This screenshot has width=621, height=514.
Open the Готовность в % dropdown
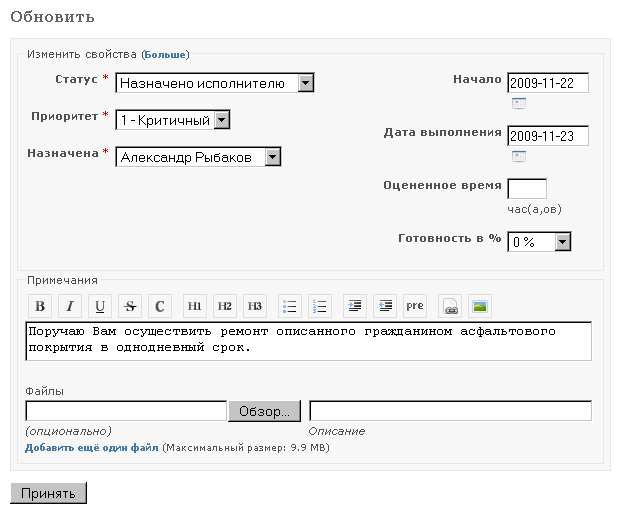pos(539,242)
